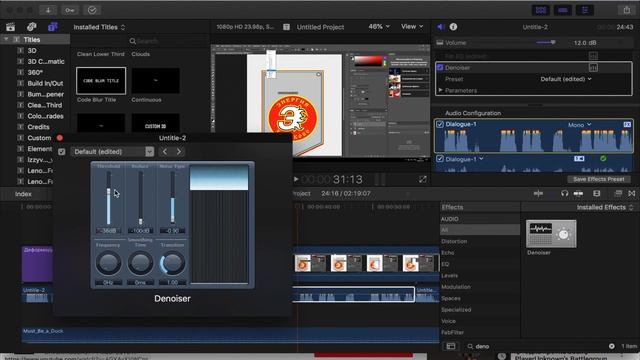Click the viewer fullscreen expand icon
This screenshot has height=360, width=640.
pyautogui.click(x=422, y=179)
